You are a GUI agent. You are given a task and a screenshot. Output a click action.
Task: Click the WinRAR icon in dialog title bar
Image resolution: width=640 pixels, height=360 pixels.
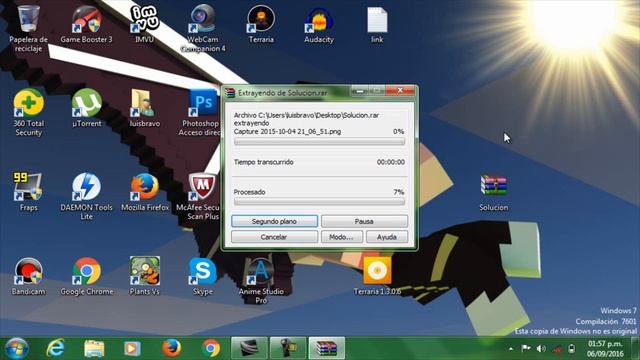point(230,93)
